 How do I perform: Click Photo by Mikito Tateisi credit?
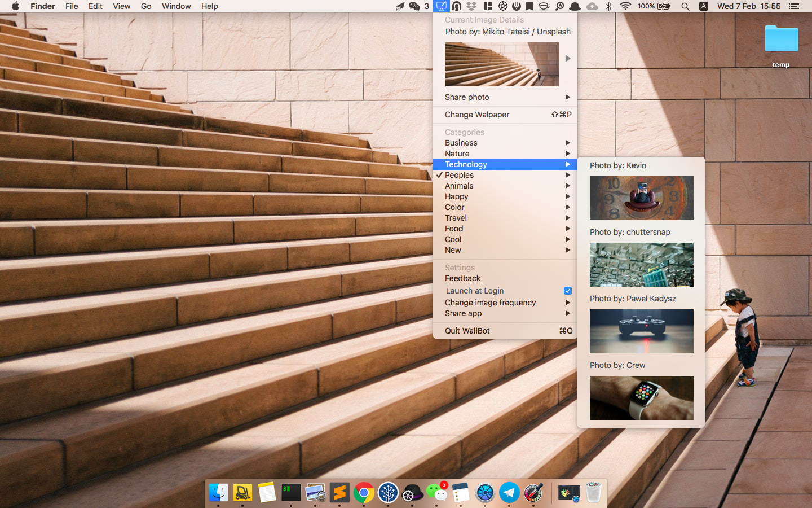508,32
